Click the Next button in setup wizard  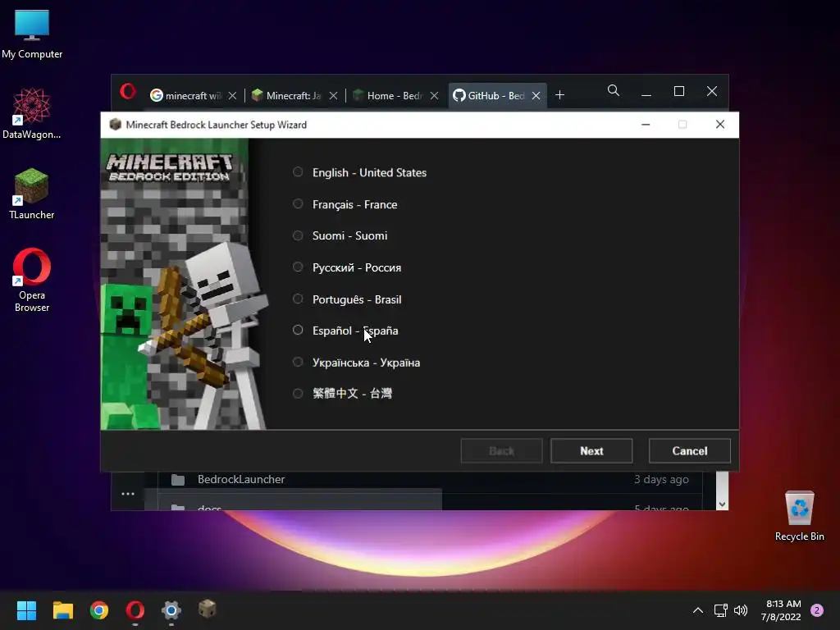point(591,451)
